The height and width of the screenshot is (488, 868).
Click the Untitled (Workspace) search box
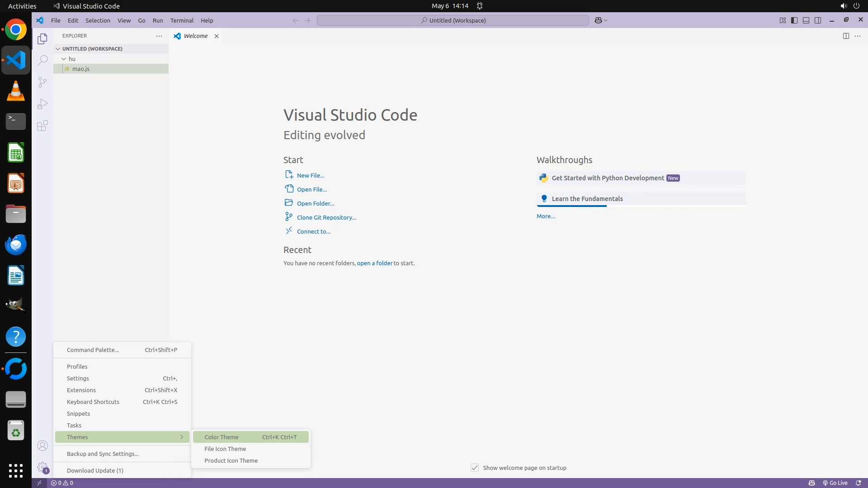[x=453, y=20]
